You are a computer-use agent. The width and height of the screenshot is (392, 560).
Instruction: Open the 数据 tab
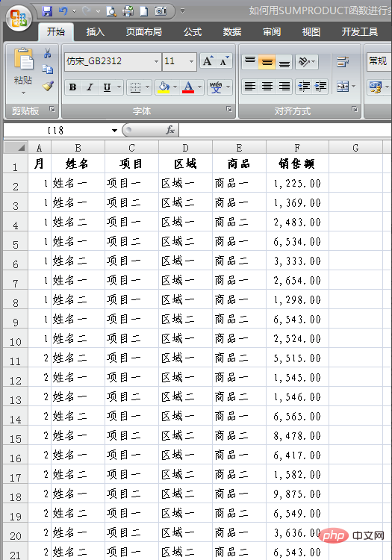[x=232, y=32]
